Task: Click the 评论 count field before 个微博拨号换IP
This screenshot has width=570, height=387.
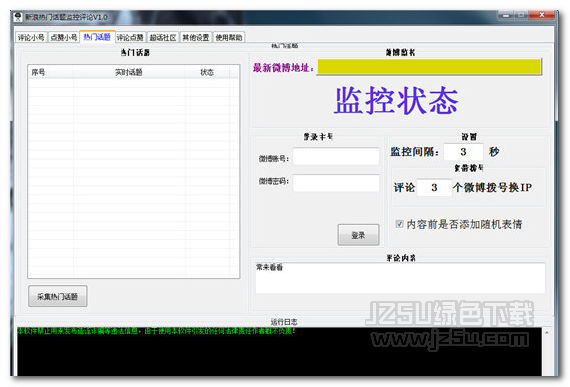Action: pos(434,188)
